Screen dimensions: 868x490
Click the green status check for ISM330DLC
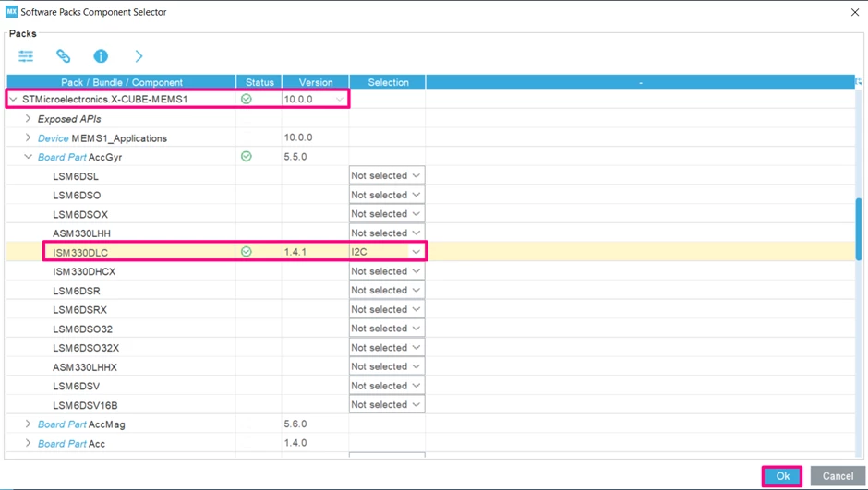point(247,252)
